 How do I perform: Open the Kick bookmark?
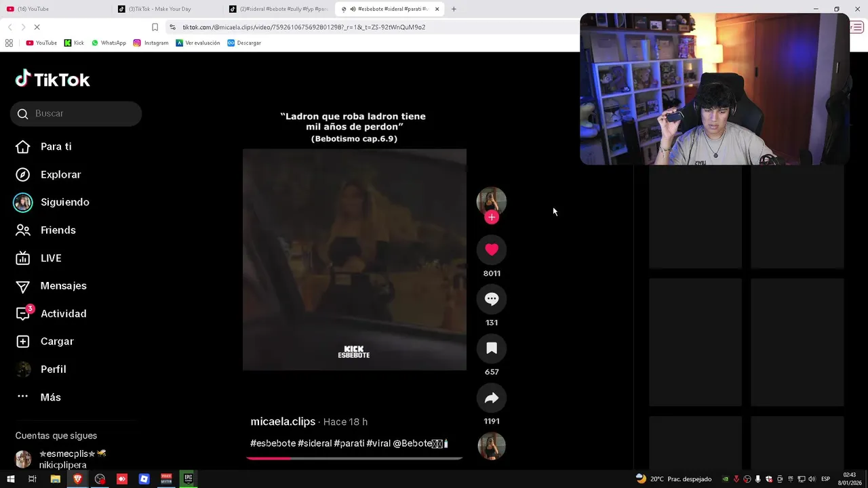click(x=74, y=43)
